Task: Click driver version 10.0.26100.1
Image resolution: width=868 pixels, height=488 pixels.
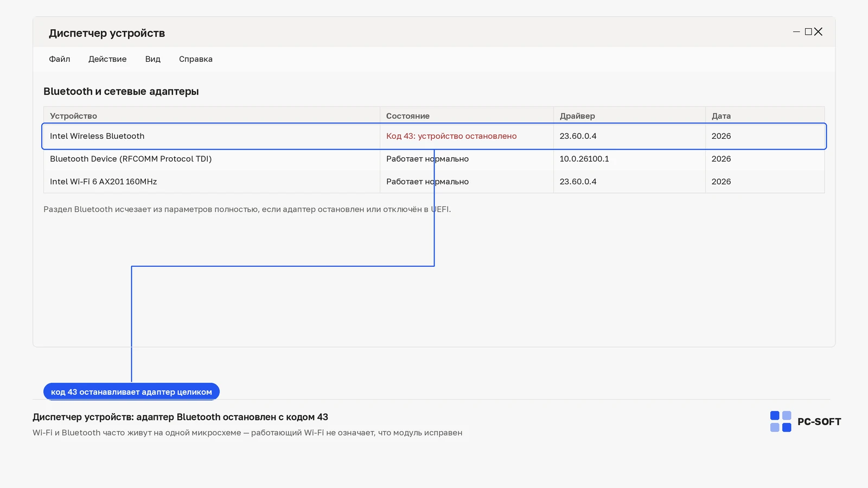Action: pos(584,159)
